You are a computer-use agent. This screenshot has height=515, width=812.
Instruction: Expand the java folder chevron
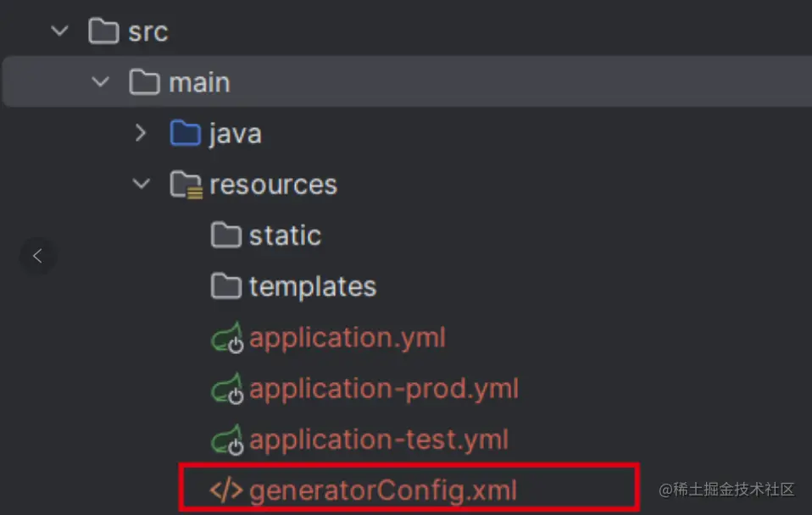coord(141,133)
